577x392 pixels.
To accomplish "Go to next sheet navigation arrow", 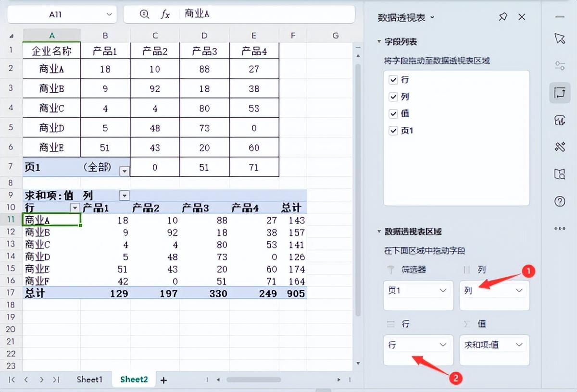I will point(41,380).
